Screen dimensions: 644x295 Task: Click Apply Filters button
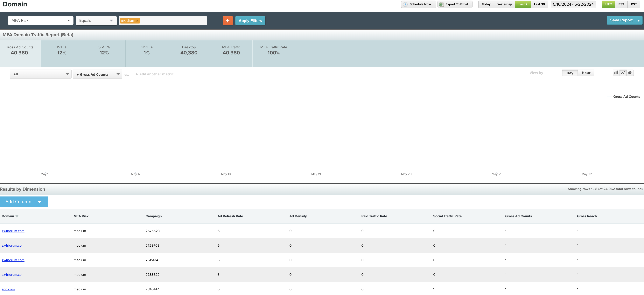pyautogui.click(x=250, y=20)
